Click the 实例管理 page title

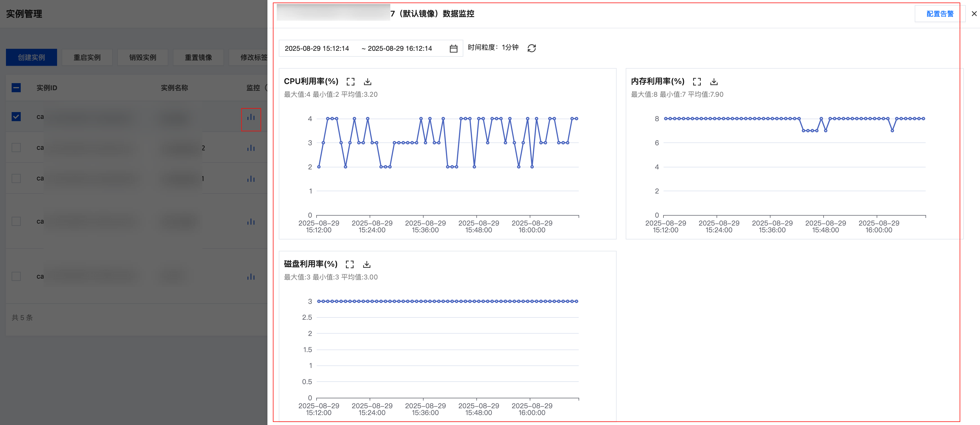tap(24, 14)
